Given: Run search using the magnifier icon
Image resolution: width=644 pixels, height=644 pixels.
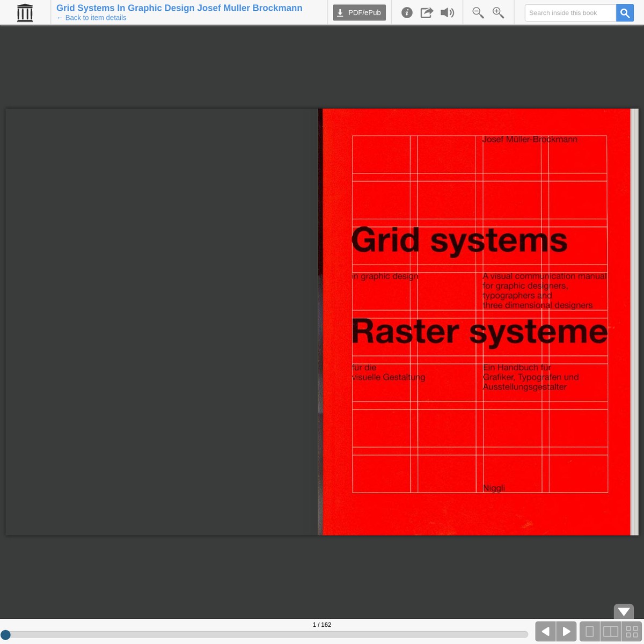Looking at the screenshot, I should [625, 12].
